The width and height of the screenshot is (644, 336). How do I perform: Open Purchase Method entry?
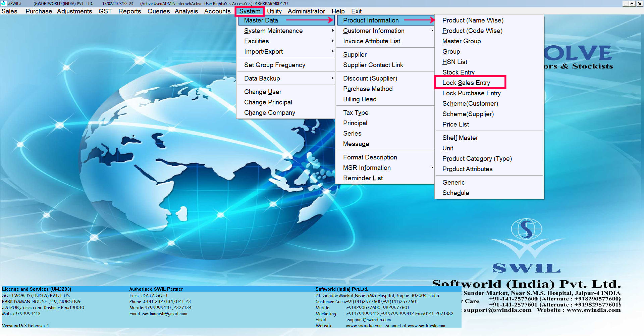(385, 89)
